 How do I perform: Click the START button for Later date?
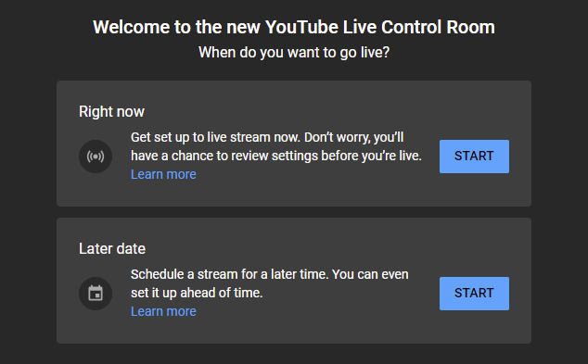[474, 294]
